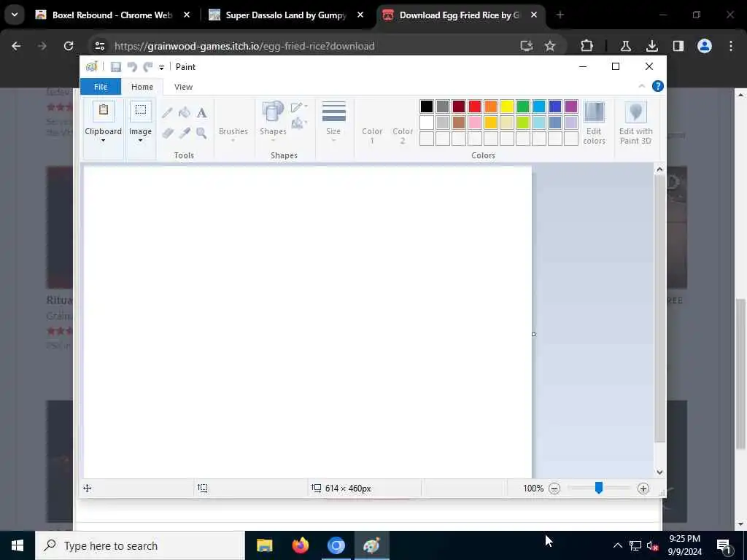Pick the orange color swatch
The image size is (747, 560).
coord(491,106)
